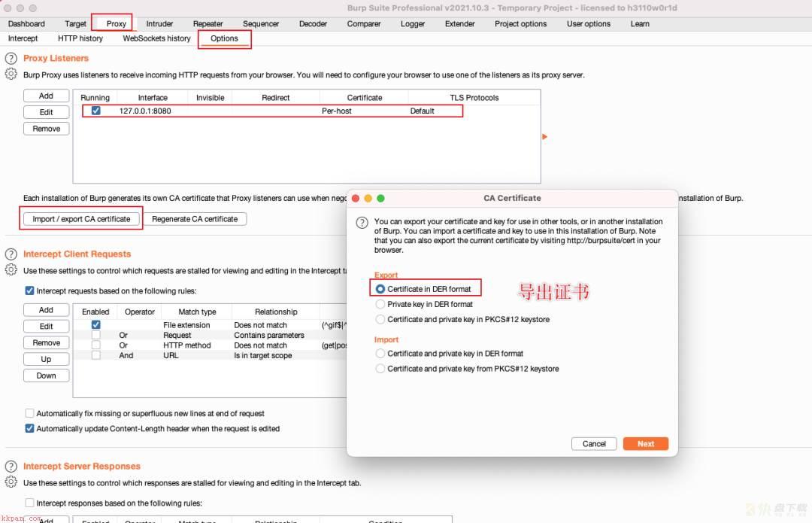Click Regenerate CA certificate button

[x=195, y=219]
